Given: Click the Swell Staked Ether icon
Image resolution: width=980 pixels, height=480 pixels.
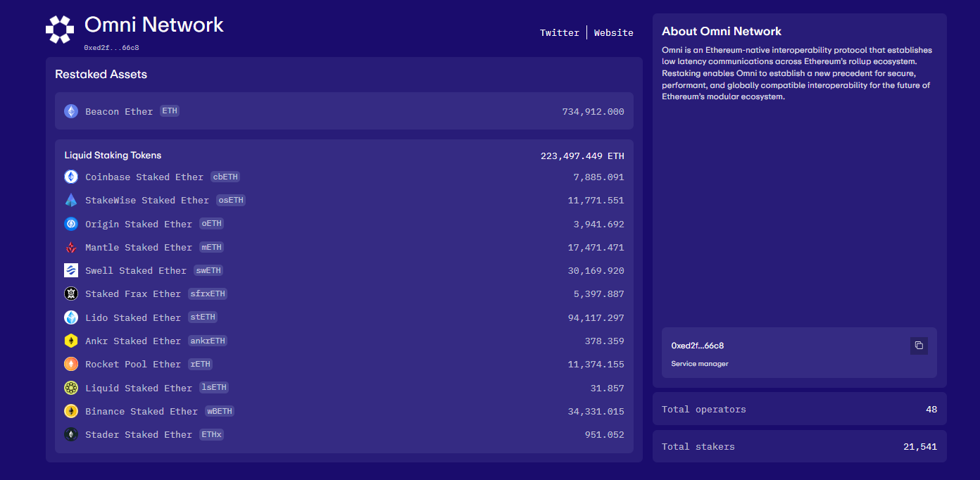Looking at the screenshot, I should tap(71, 270).
